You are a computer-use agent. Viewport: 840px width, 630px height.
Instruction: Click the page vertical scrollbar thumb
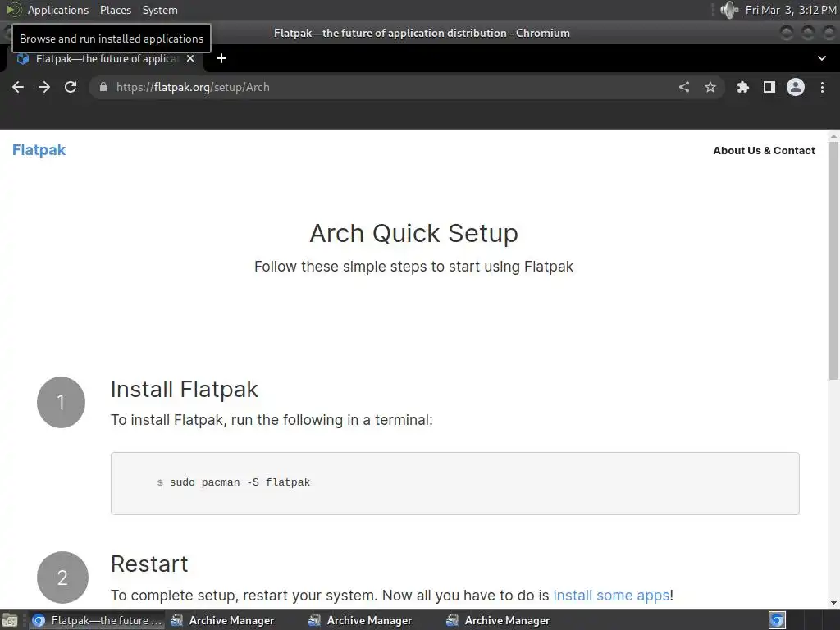click(833, 260)
